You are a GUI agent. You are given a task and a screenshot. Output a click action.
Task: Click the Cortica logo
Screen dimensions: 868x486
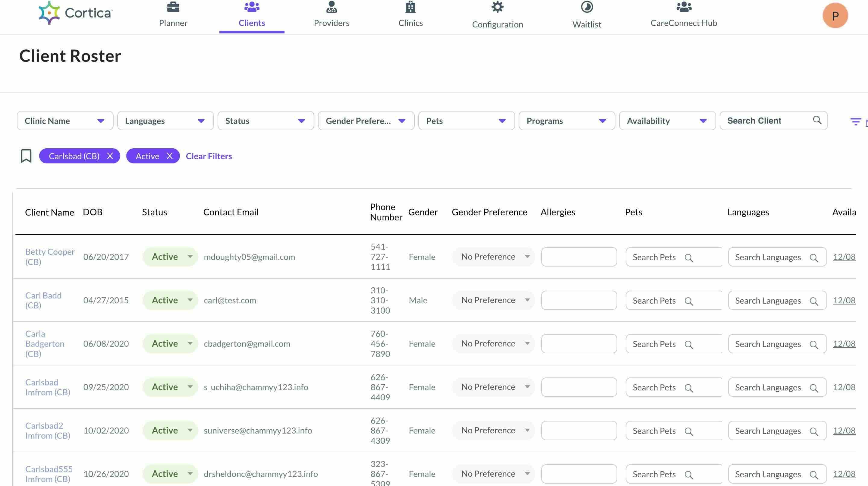(75, 13)
